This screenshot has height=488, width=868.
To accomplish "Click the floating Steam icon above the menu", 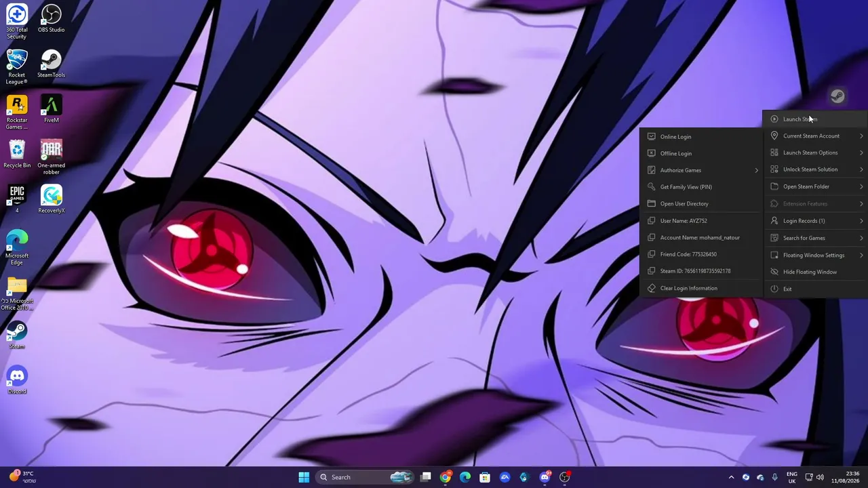I will [x=837, y=96].
